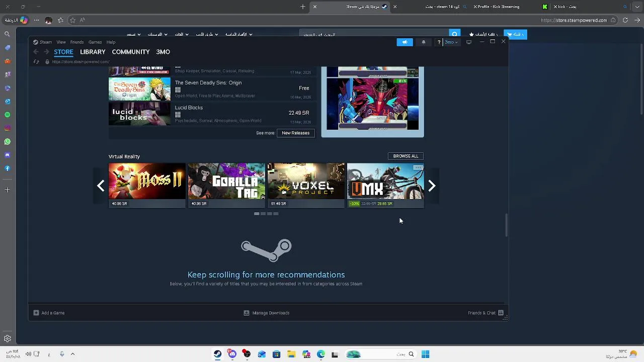
Task: Show previous Virtual Reality carousel items
Action: coord(101,186)
